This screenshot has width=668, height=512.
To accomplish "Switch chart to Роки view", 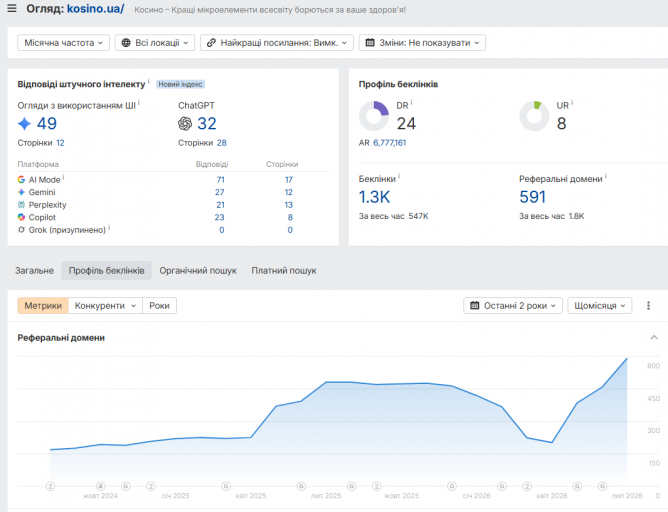I will pyautogui.click(x=159, y=305).
